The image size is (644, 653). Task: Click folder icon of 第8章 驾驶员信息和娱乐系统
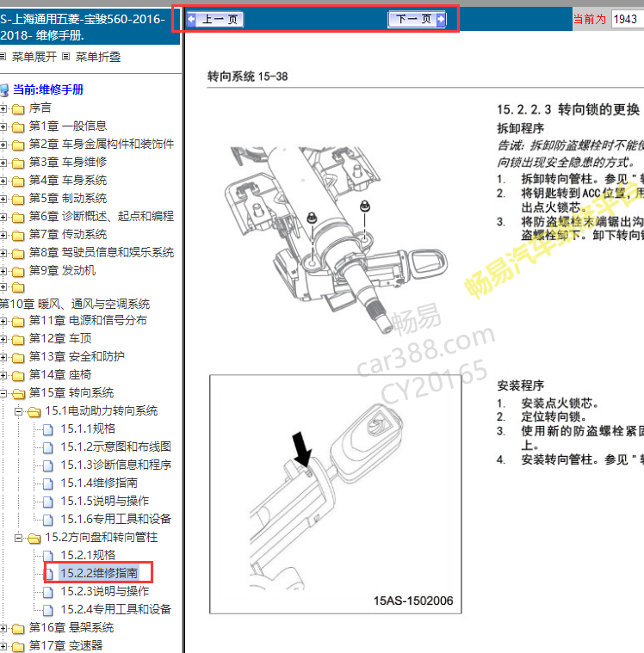click(x=18, y=253)
